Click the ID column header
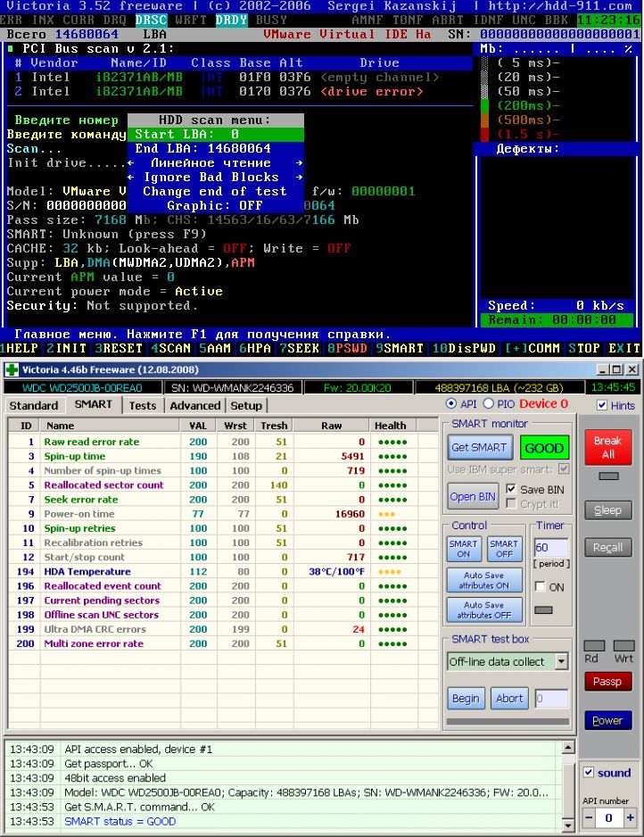 coord(26,426)
